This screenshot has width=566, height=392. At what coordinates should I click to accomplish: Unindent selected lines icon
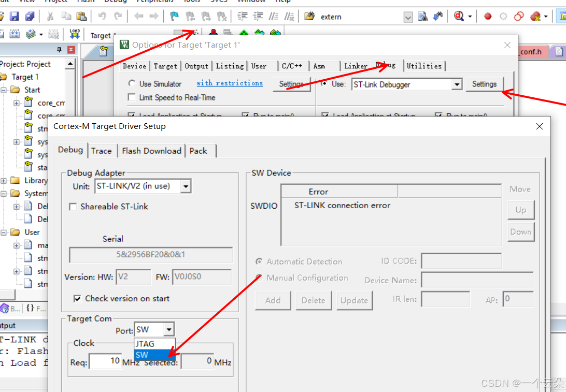pos(258,16)
